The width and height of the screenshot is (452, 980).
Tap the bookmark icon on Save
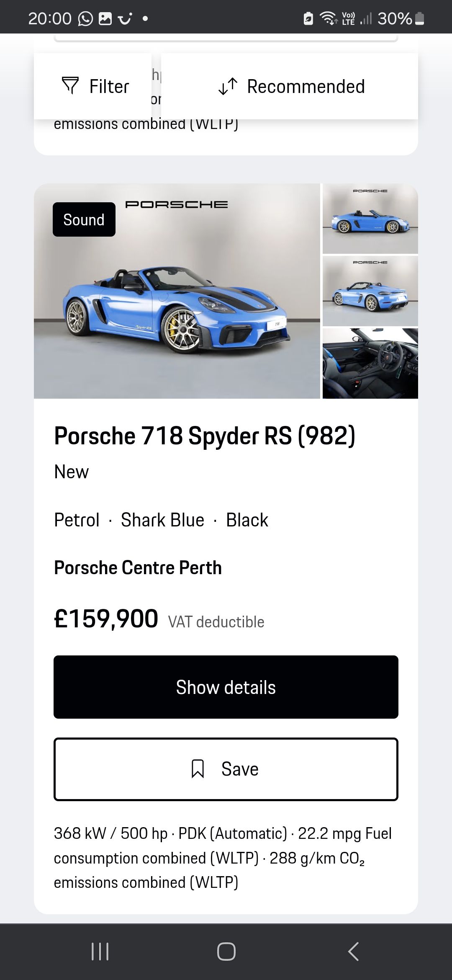(x=198, y=769)
